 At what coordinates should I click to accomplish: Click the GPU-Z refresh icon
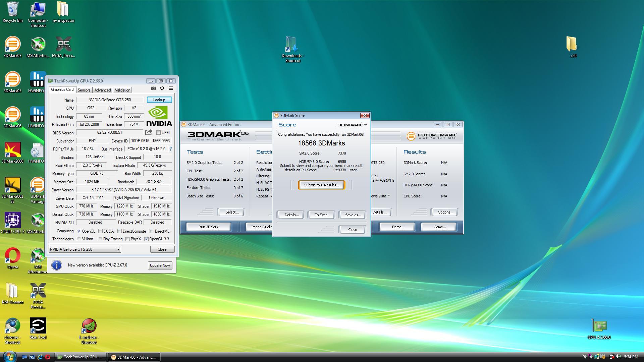[162, 88]
